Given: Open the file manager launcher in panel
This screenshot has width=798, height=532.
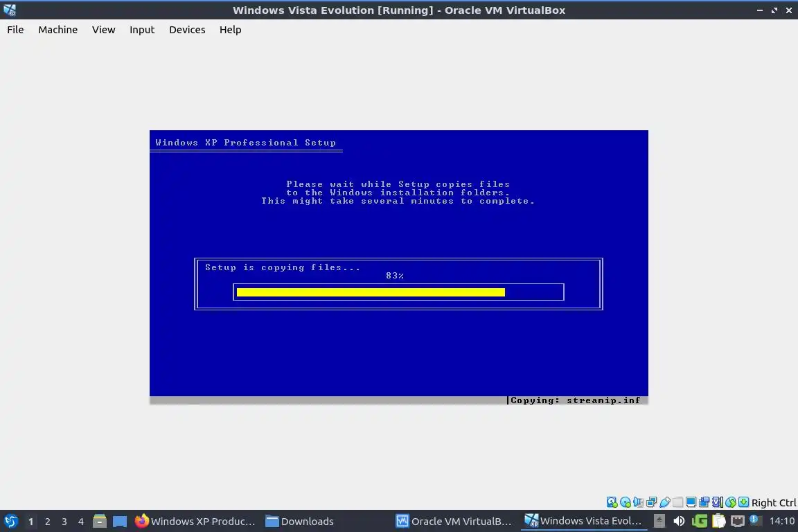Looking at the screenshot, I should click(100, 522).
